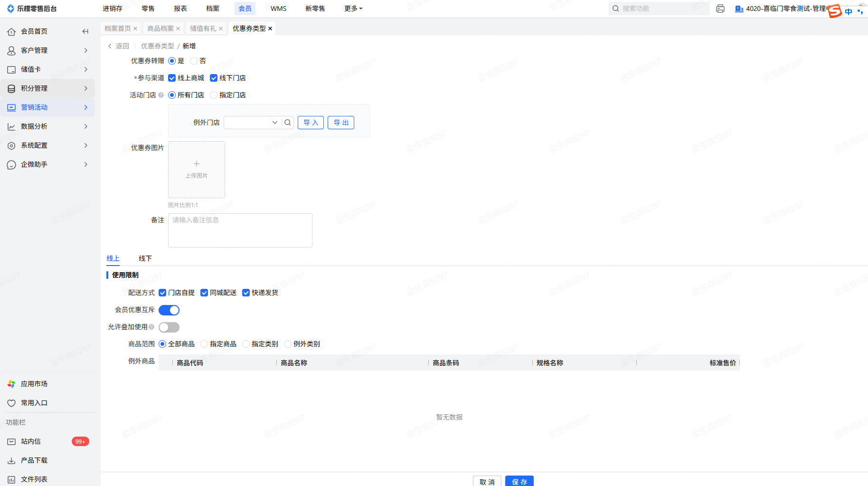Click the 备注 remarks text area

click(x=240, y=230)
